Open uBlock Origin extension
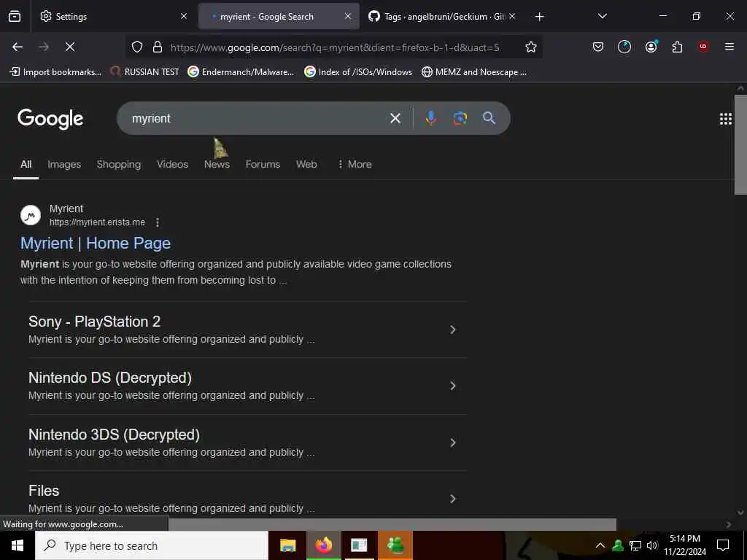 tap(703, 47)
